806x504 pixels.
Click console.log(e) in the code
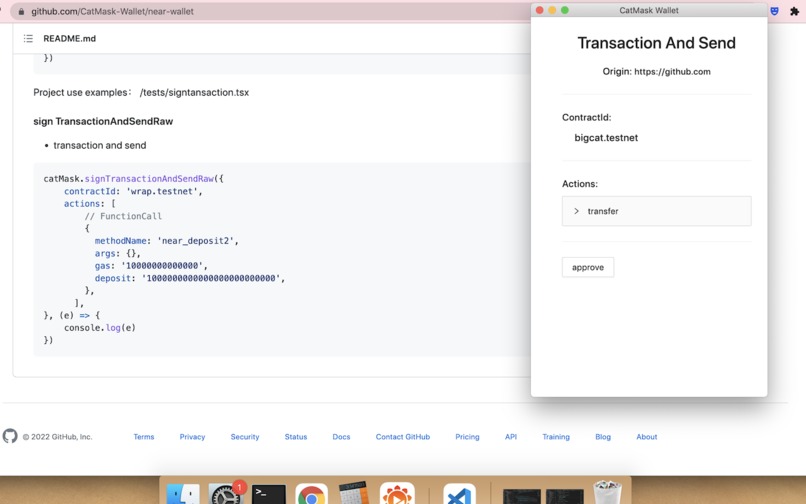(x=100, y=328)
